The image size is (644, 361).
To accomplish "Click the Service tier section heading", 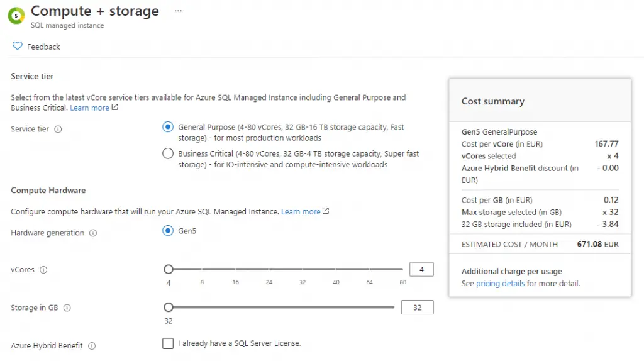I will coord(32,76).
